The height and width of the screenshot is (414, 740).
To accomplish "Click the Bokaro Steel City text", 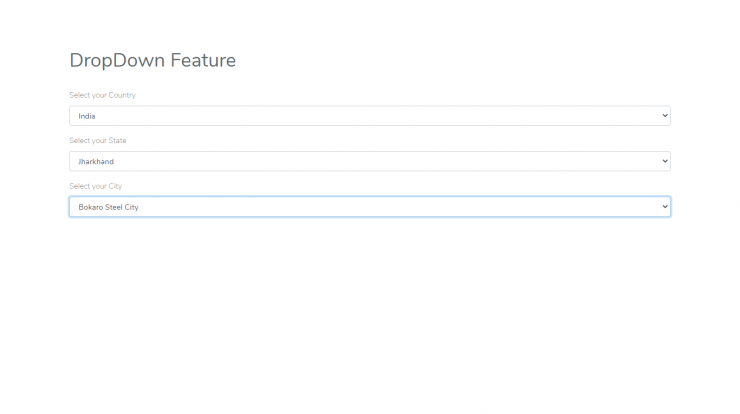I will pos(109,207).
